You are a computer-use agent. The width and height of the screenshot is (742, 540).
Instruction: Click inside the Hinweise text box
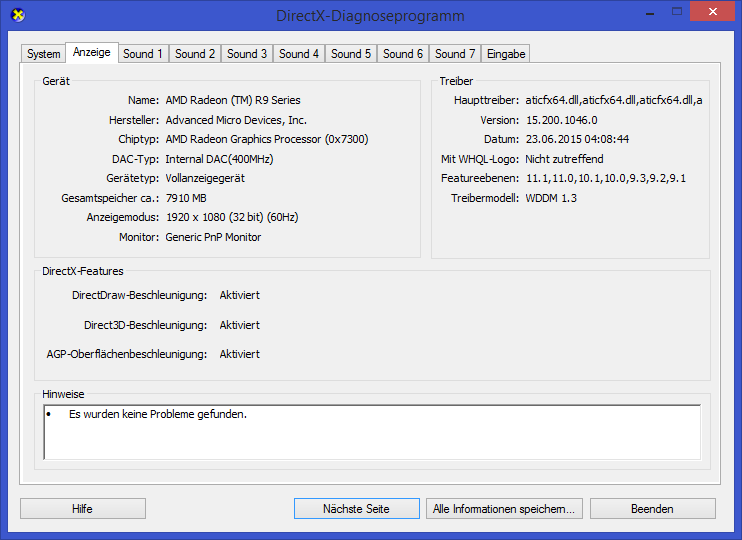(x=372, y=432)
